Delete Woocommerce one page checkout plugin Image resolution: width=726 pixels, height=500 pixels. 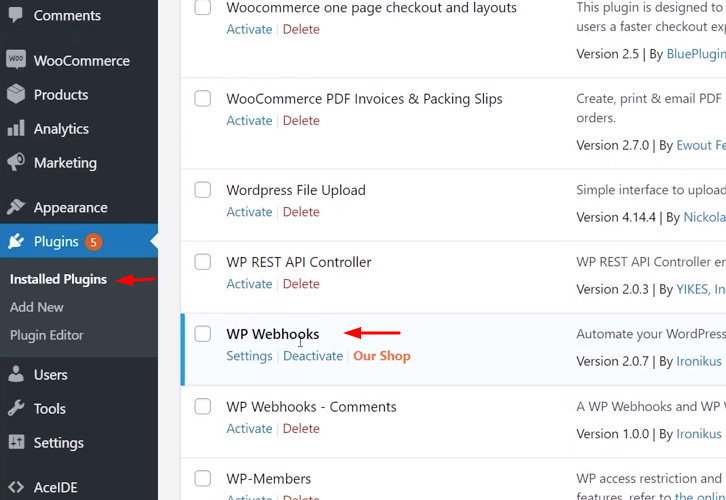tap(301, 29)
